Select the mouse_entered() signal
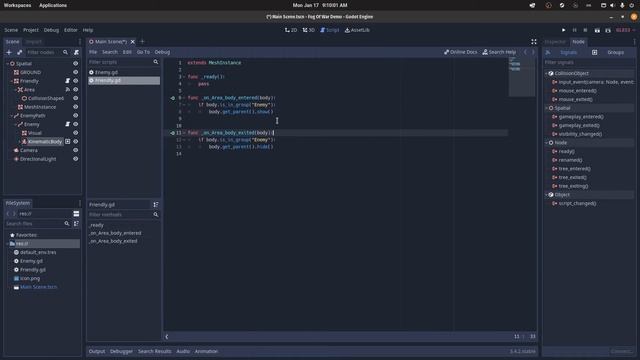The image size is (640, 360). [577, 91]
